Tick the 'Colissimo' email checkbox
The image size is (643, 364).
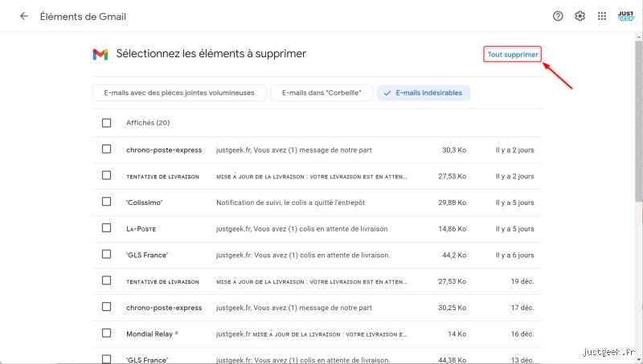pos(106,201)
